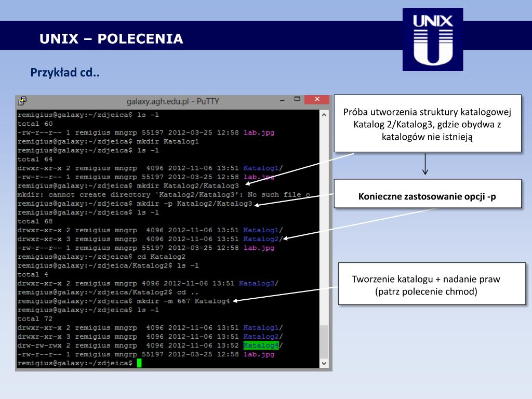Click the 'Tworzenie katalogu + nadanie praw' callout
532x399 pixels.
(x=432, y=284)
